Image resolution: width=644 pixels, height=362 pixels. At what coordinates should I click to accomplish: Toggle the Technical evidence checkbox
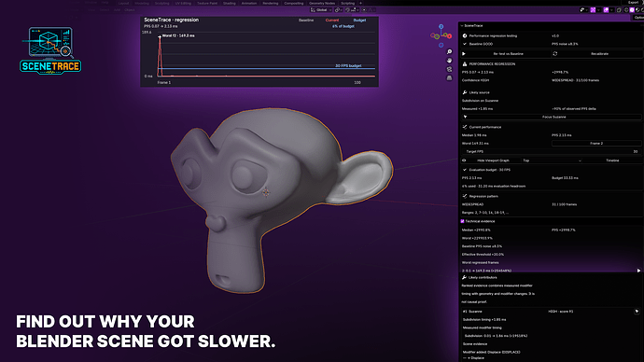462,221
